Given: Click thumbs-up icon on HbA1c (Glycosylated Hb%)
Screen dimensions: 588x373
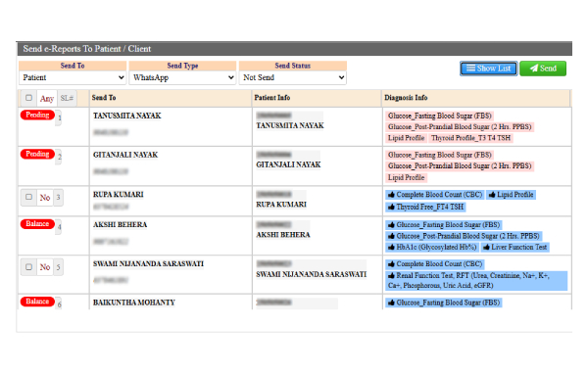Looking at the screenshot, I should pyautogui.click(x=391, y=247).
